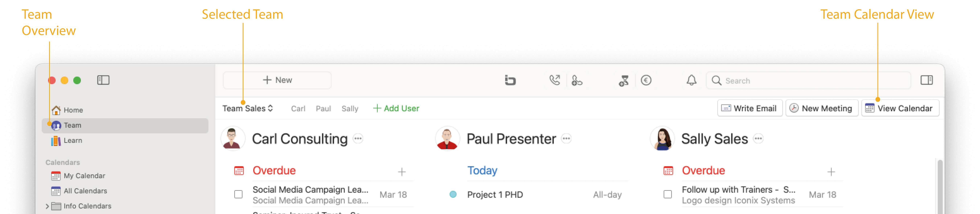980x214 pixels.
Task: Open the notifications bell icon
Action: pos(691,80)
